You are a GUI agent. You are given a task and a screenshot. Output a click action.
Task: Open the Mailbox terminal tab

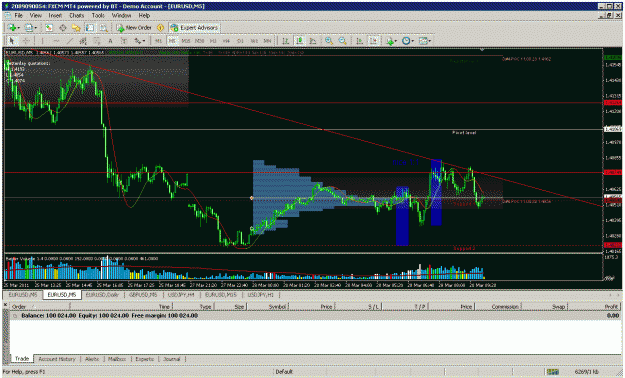(117, 359)
